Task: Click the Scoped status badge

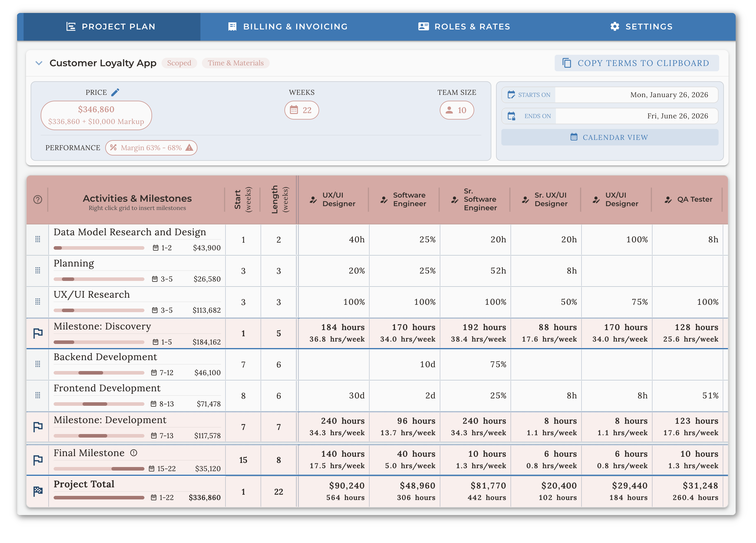Action: (179, 63)
